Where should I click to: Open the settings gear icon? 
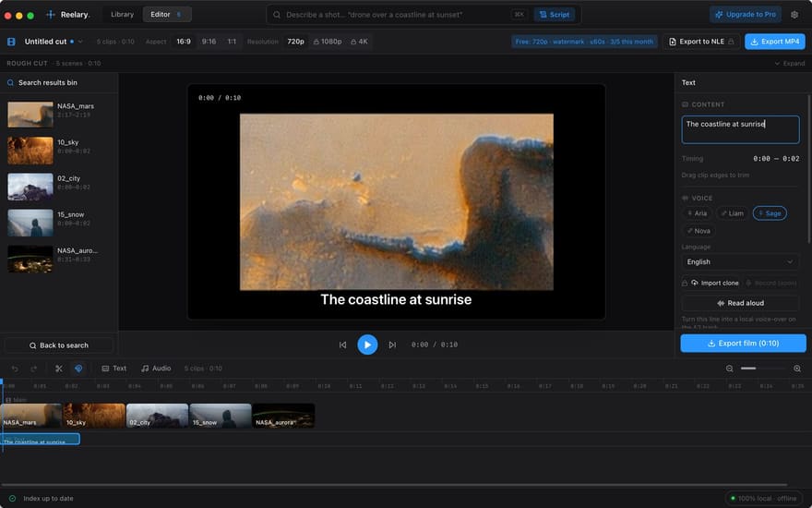[794, 15]
